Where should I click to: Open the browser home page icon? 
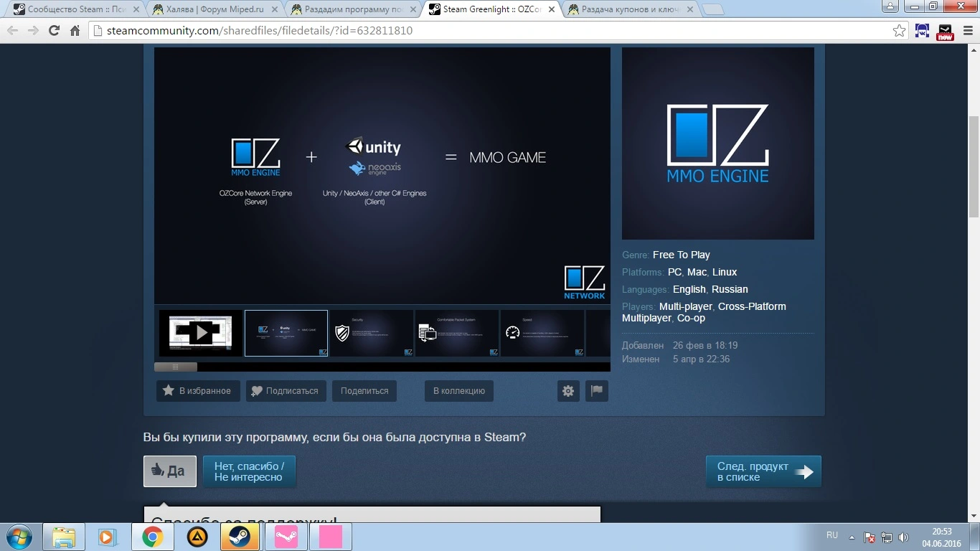(x=75, y=31)
